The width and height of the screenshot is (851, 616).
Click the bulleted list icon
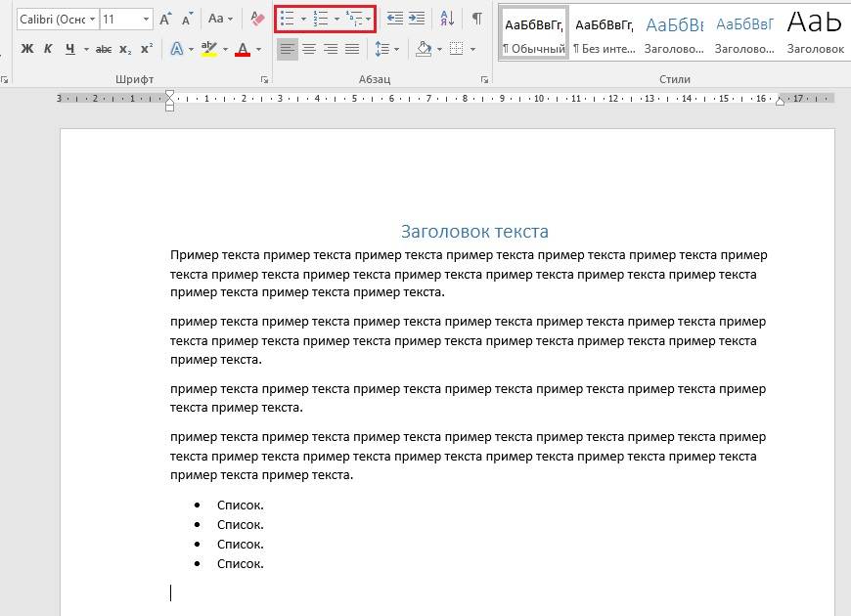(x=287, y=19)
